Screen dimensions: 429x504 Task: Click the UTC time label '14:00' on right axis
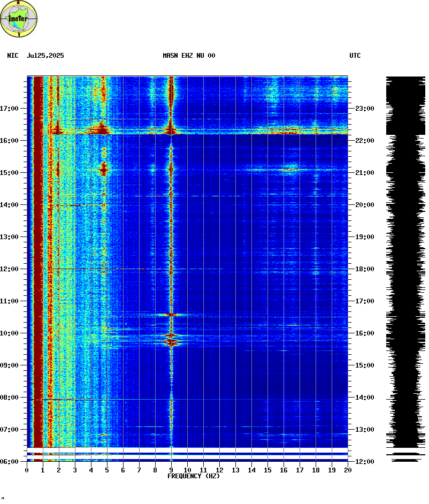pyautogui.click(x=365, y=398)
